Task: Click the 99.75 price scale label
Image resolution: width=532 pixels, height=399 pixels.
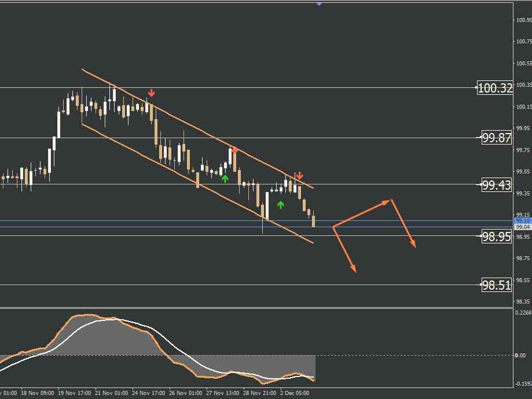Action: [523, 150]
